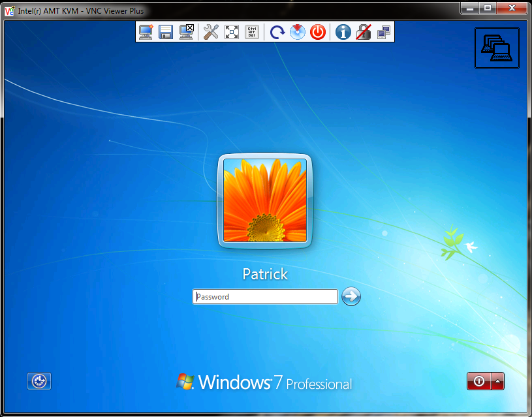Click the blue Refresh arrow icon

277,32
